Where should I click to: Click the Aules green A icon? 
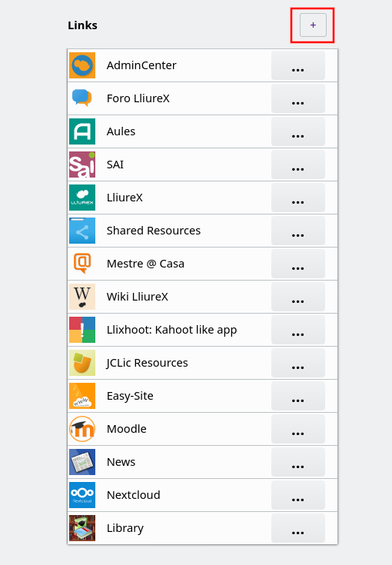pos(82,131)
